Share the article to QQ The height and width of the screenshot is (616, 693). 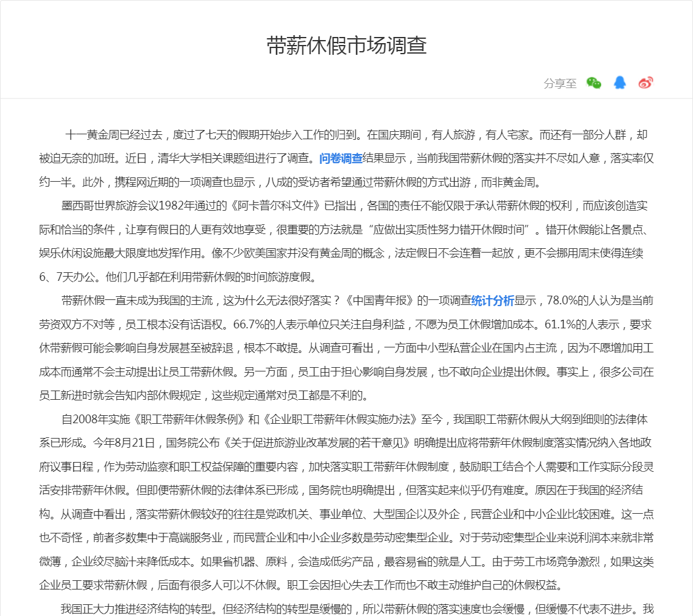[x=620, y=82]
